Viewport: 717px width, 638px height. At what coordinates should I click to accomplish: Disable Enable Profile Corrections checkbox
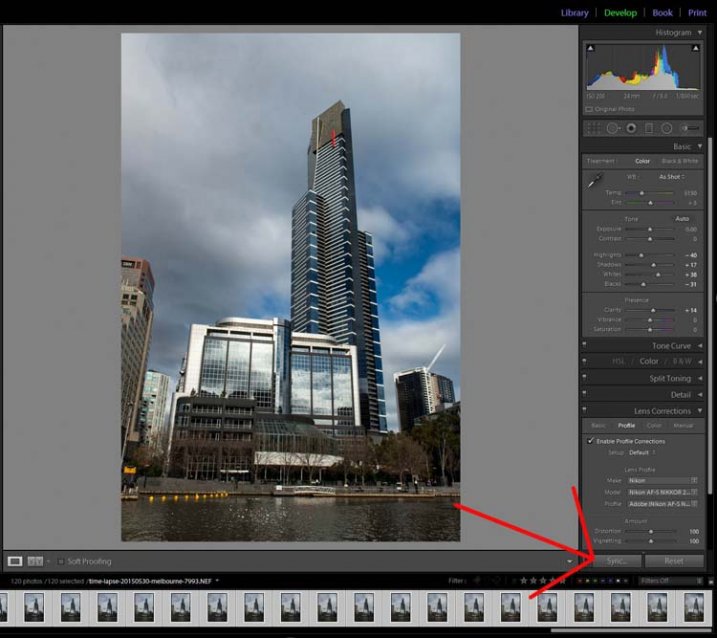pyautogui.click(x=590, y=441)
